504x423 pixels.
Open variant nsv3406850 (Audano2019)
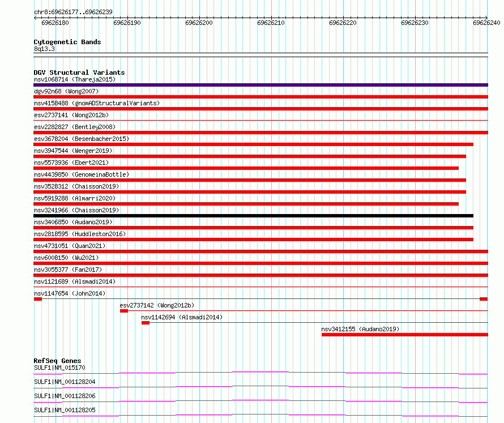coord(73,222)
